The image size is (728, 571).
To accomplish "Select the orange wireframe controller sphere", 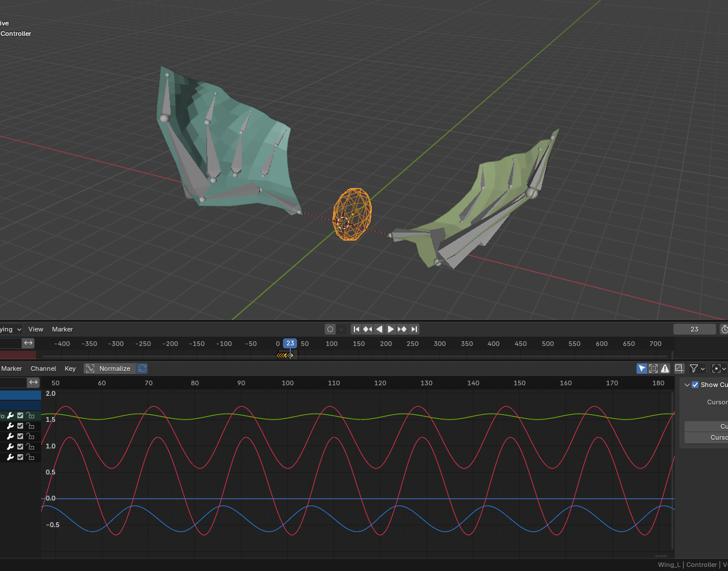I will (x=352, y=214).
